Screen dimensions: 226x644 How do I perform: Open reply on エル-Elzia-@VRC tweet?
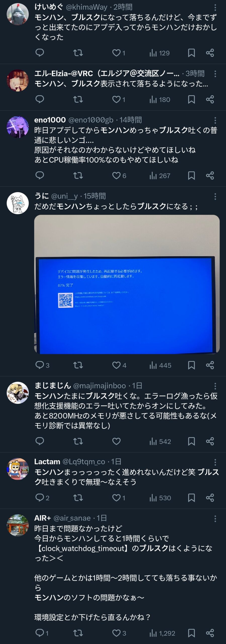pos(40,99)
